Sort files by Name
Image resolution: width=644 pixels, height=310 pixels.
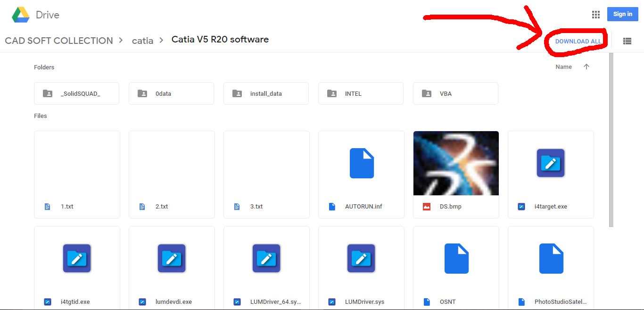tap(563, 67)
